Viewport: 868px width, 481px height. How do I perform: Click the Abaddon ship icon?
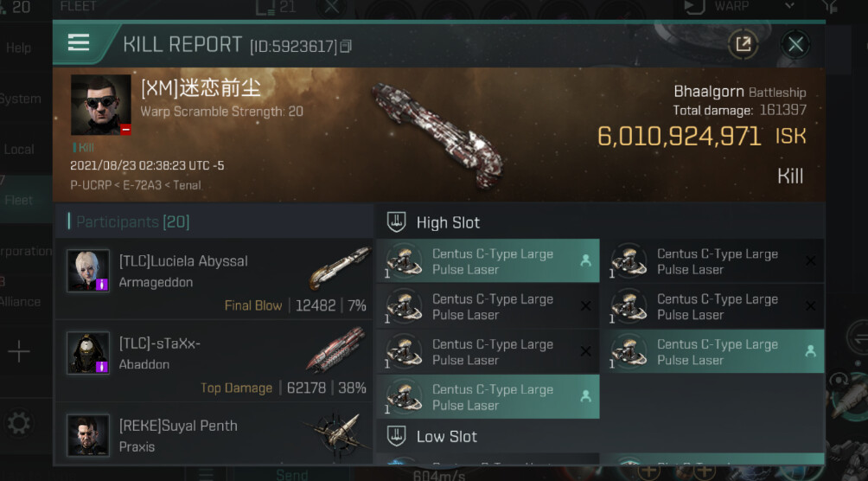coord(339,350)
